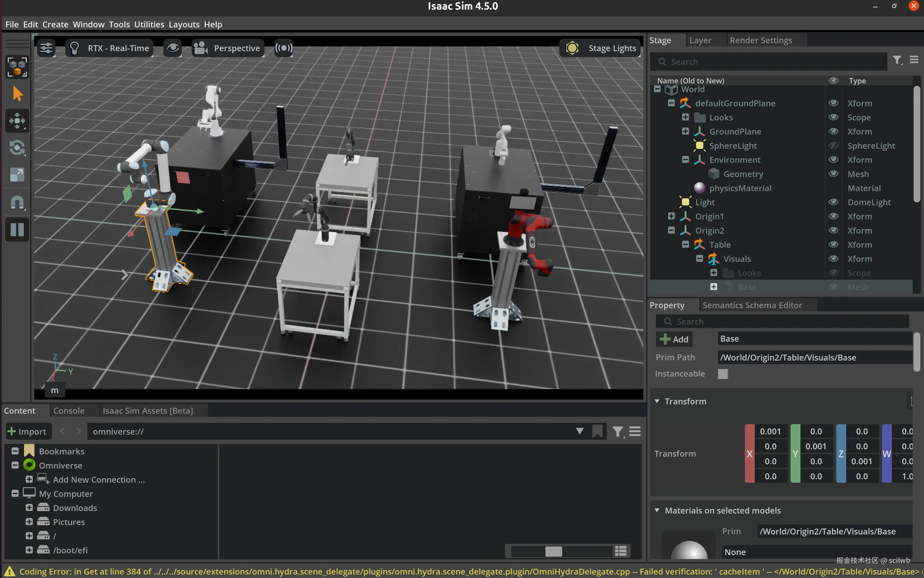Click the Stage search field
The image size is (924, 578).
(x=769, y=62)
